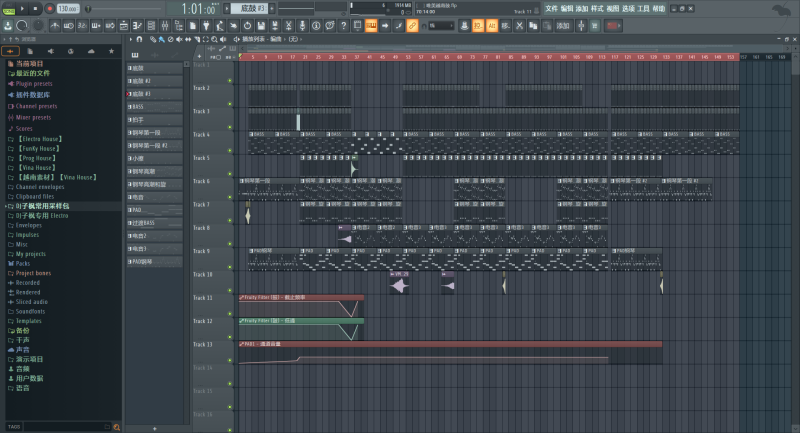The height and width of the screenshot is (433, 800).
Task: Open the 工具 menu
Action: (x=644, y=8)
